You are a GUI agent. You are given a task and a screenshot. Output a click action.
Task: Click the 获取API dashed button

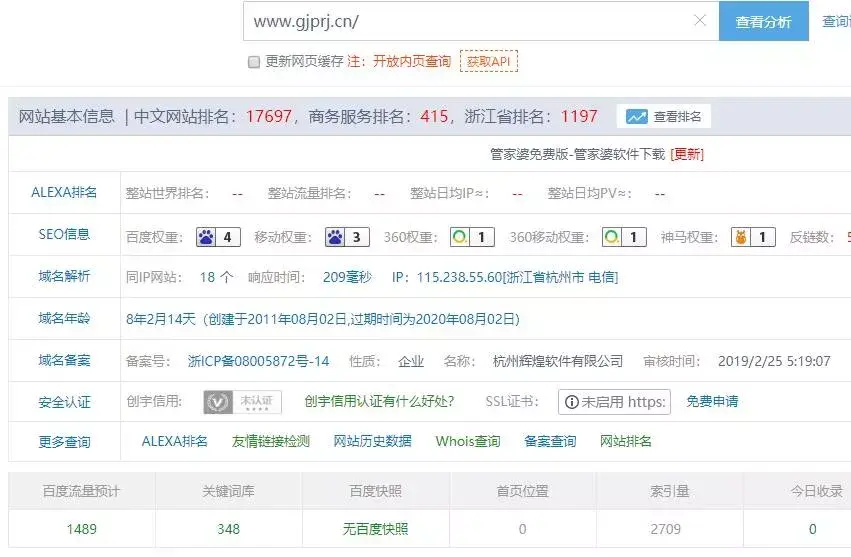pyautogui.click(x=488, y=61)
